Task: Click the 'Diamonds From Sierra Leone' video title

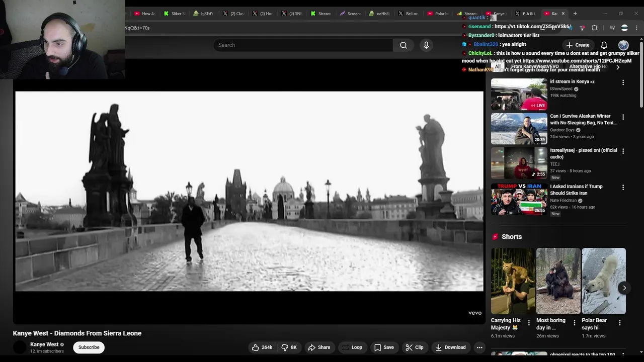Action: 77,333
